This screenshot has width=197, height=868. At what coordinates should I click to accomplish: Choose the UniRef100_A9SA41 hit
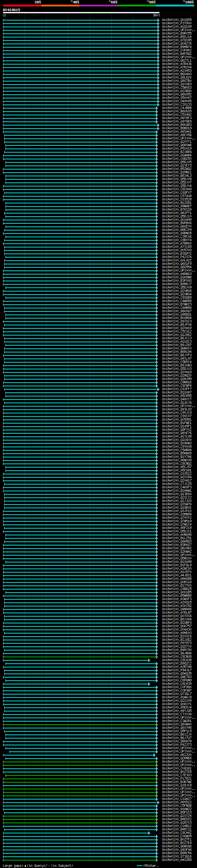[176, 132]
